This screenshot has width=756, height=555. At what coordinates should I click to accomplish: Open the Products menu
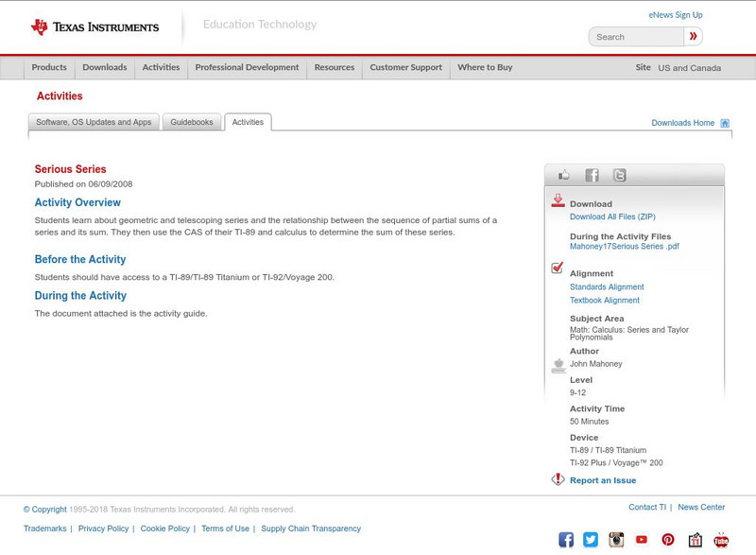(49, 67)
